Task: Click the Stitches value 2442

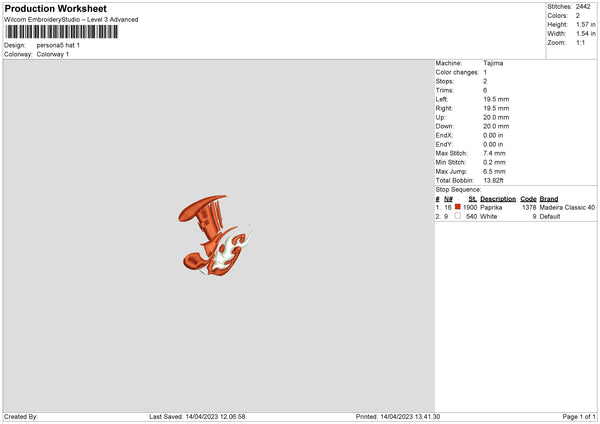Action: [583, 7]
